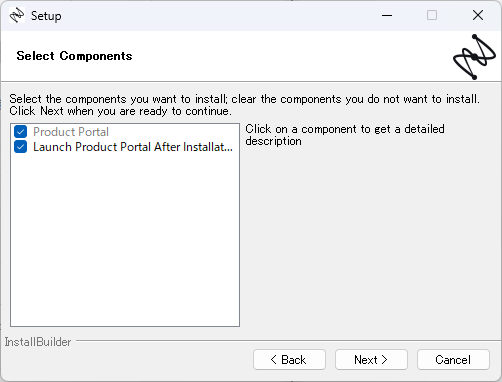Screen dimensions: 502x382
Task: Click the Setup app icon in title bar
Action: click(17, 15)
